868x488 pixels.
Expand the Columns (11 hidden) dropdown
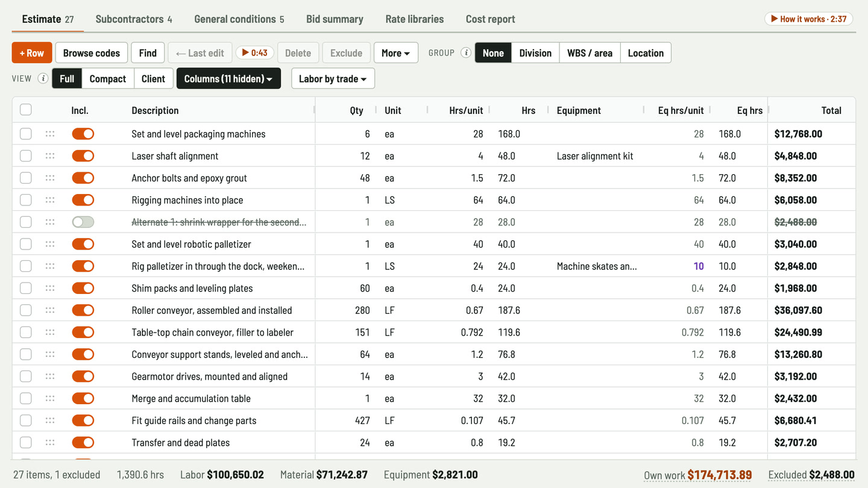(x=228, y=79)
